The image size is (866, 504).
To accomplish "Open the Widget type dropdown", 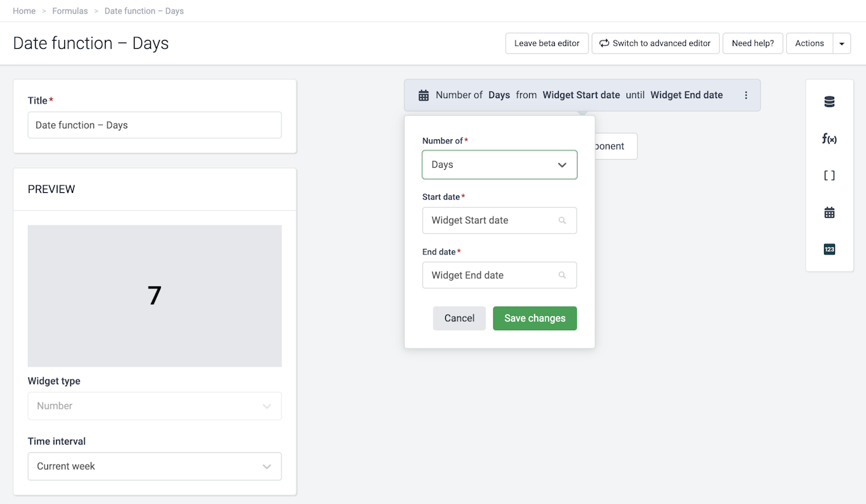I will tap(154, 406).
